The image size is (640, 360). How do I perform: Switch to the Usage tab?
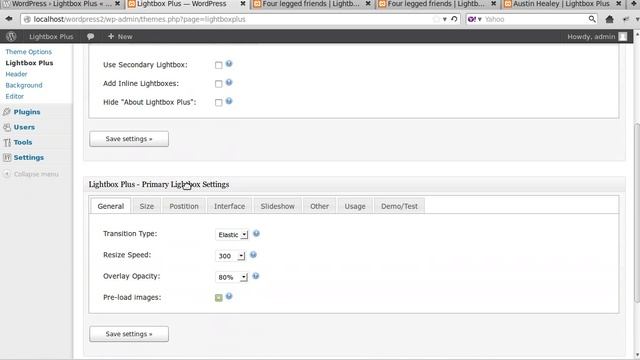point(355,206)
